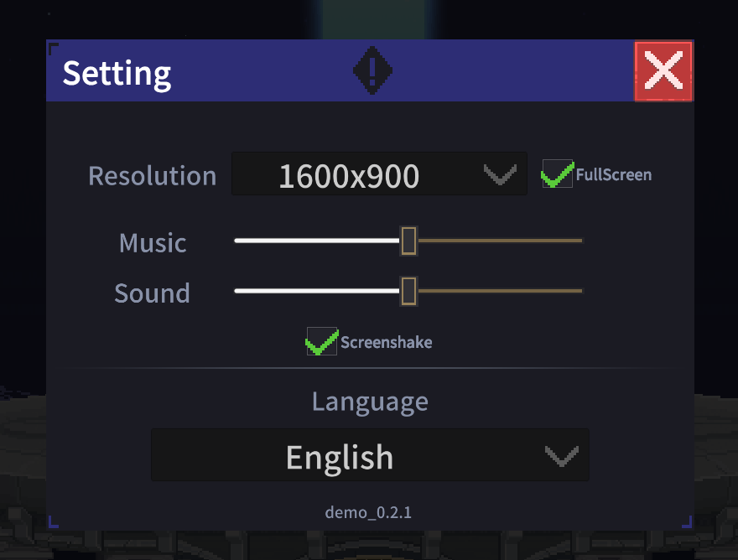Open the language dropdown showing English
Image resolution: width=738 pixels, height=560 pixels.
click(x=370, y=455)
